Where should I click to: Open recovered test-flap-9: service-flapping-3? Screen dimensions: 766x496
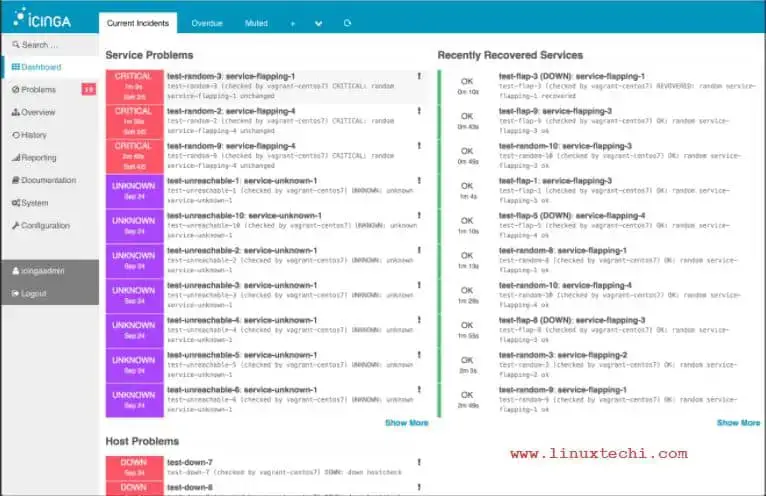pos(555,111)
